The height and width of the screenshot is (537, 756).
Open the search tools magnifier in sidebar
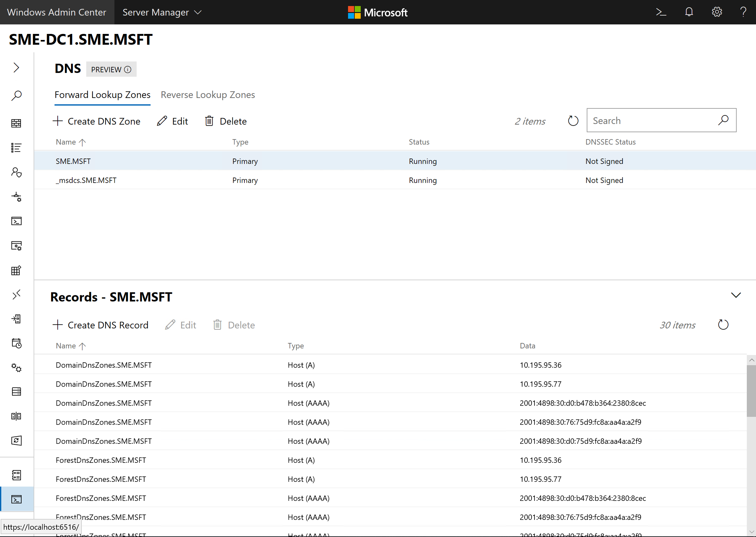pos(16,96)
